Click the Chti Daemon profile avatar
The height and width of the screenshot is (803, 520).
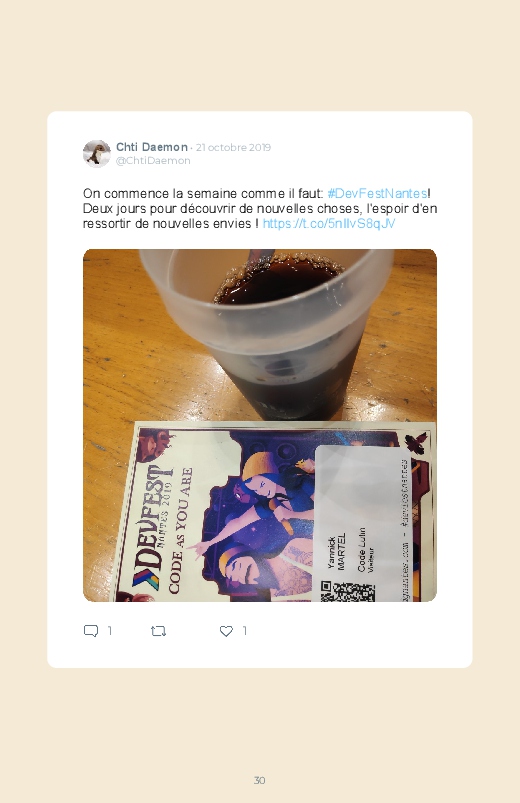pyautogui.click(x=97, y=154)
